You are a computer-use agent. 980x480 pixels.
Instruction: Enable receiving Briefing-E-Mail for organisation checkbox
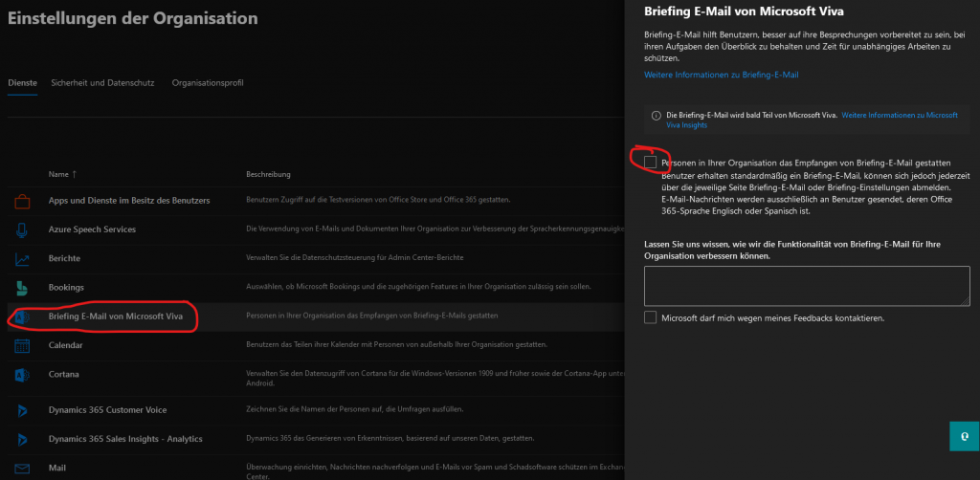click(651, 163)
